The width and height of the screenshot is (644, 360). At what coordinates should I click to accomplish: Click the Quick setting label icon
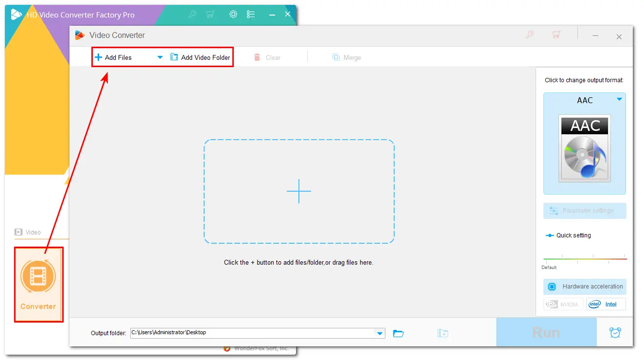click(550, 235)
